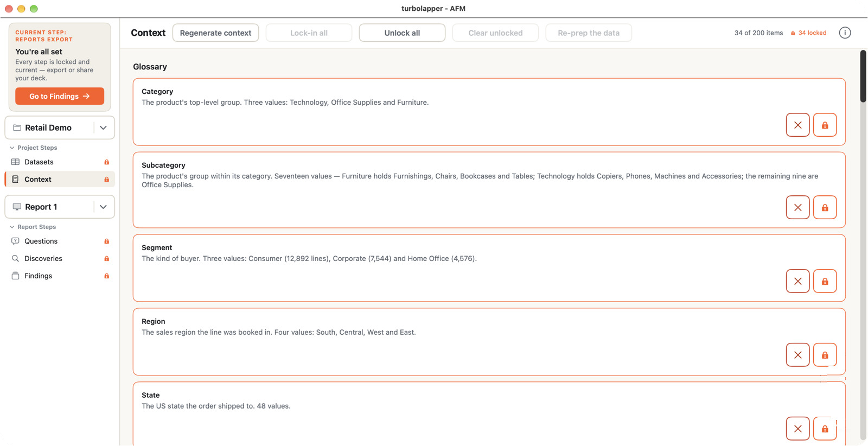Open the Report 1 dropdown

click(x=103, y=207)
